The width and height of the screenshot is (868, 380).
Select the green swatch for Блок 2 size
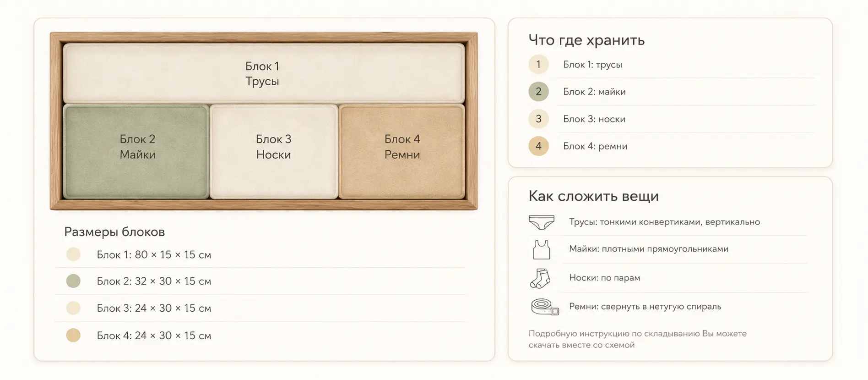click(73, 281)
